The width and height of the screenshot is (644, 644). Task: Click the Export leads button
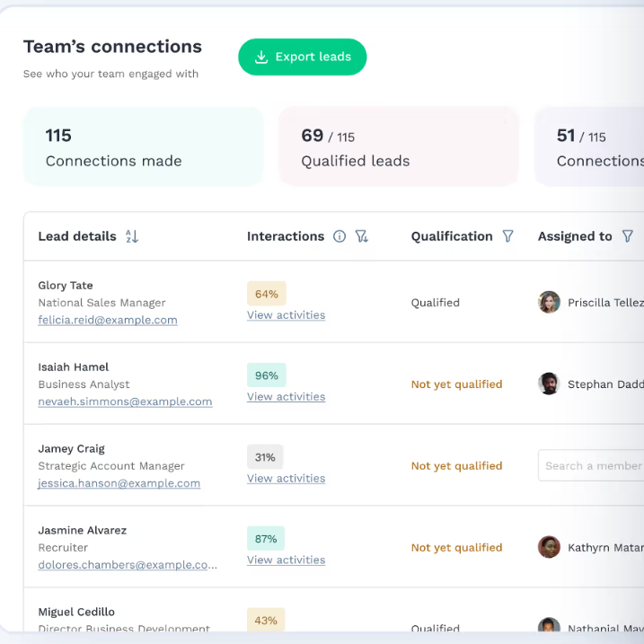(x=302, y=57)
